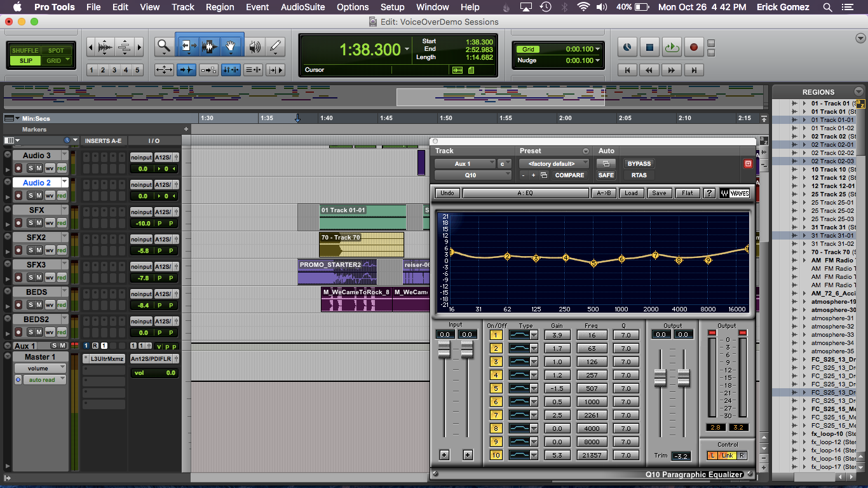The height and width of the screenshot is (488, 868).
Task: Toggle Link Track and Edit Selection icon
Action: coord(253,70)
